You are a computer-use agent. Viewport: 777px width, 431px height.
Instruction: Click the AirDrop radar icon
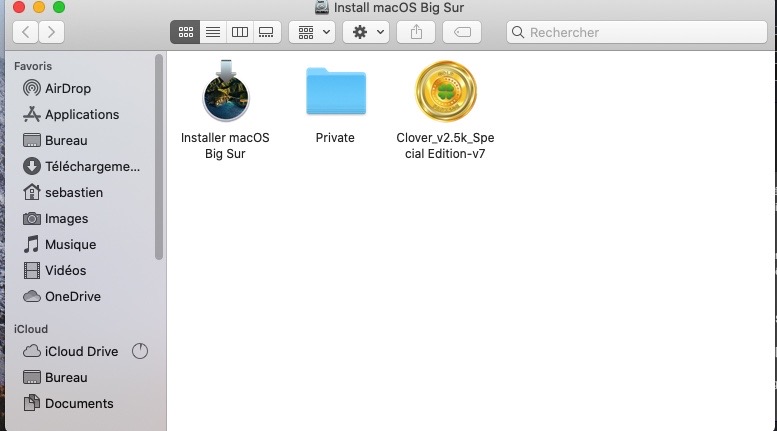pyautogui.click(x=32, y=88)
